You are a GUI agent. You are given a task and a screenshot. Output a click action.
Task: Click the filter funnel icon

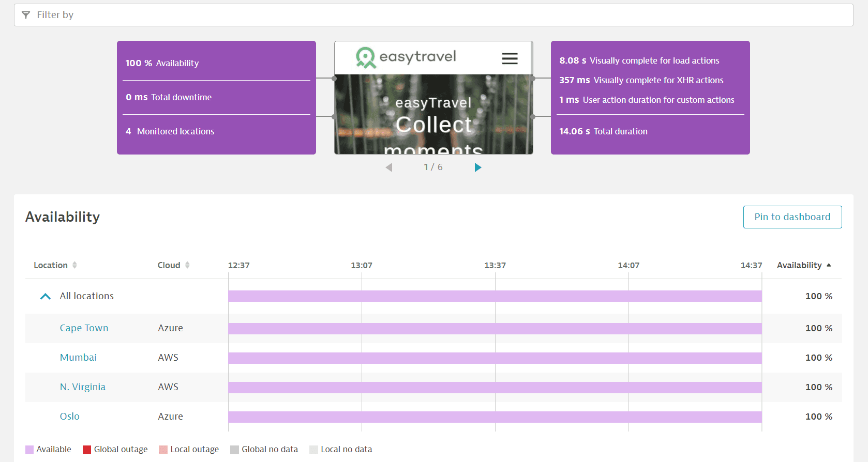tap(26, 15)
